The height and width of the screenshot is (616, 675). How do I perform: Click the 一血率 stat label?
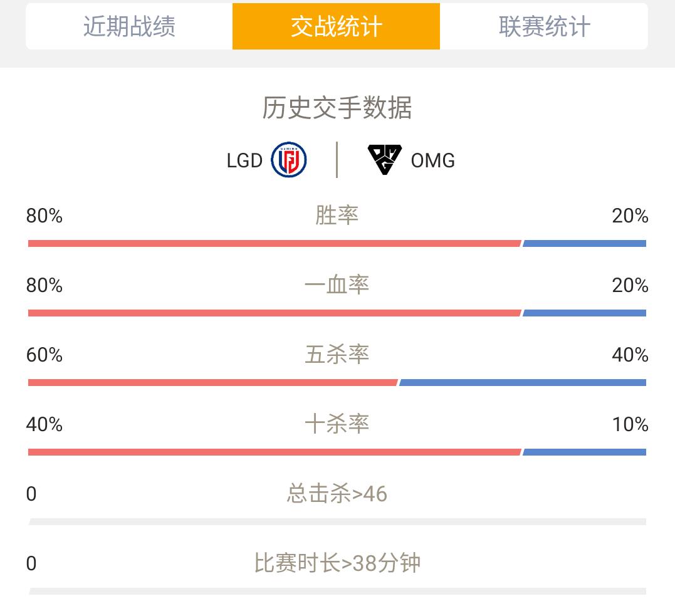(x=337, y=285)
